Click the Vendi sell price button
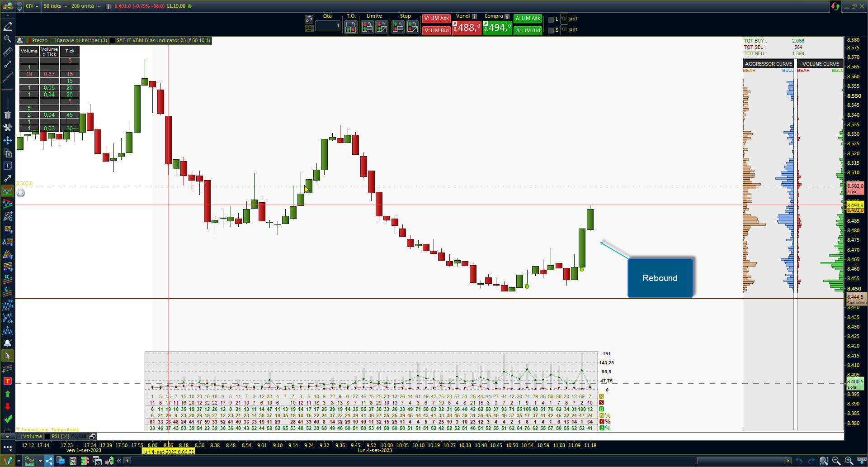 click(x=467, y=28)
